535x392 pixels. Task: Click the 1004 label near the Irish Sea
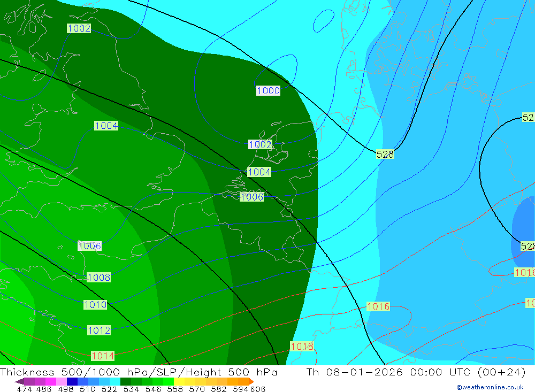click(106, 126)
